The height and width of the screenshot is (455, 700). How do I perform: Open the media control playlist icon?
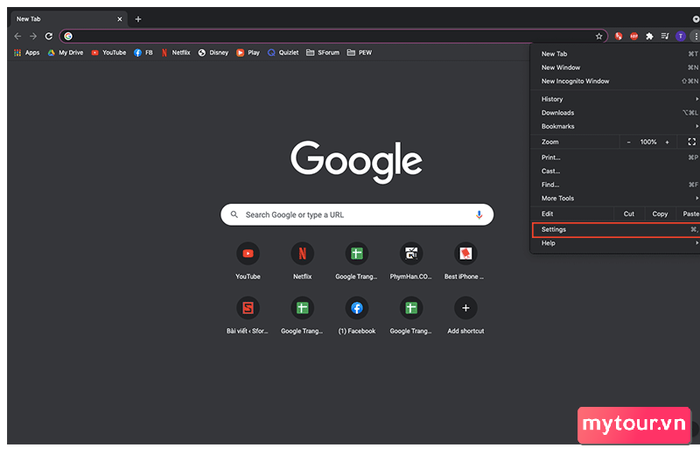665,36
